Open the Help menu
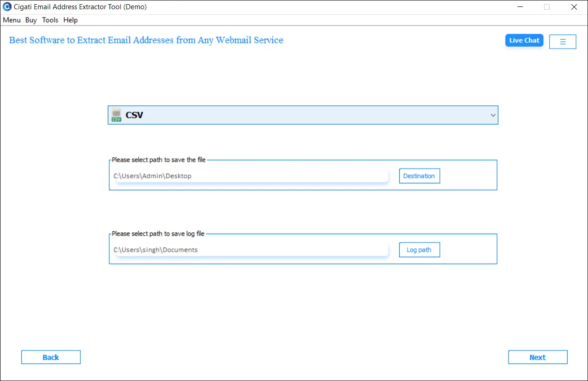The image size is (588, 381). pyautogui.click(x=71, y=20)
